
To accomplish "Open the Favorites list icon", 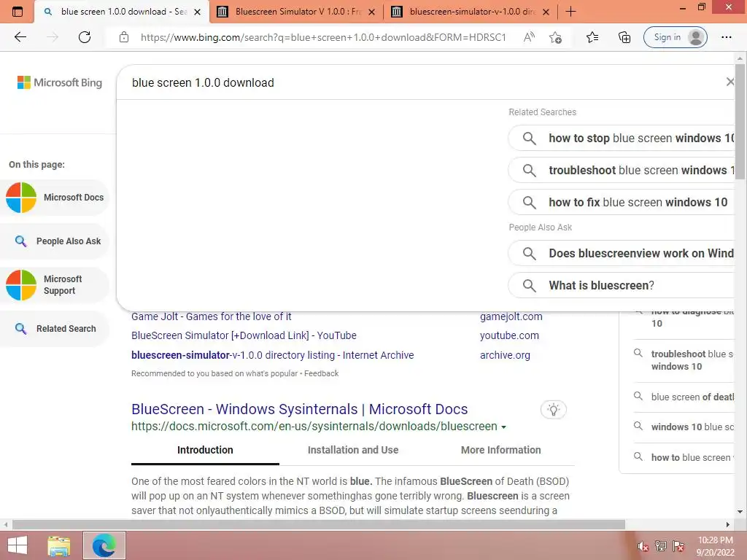I will coord(592,37).
